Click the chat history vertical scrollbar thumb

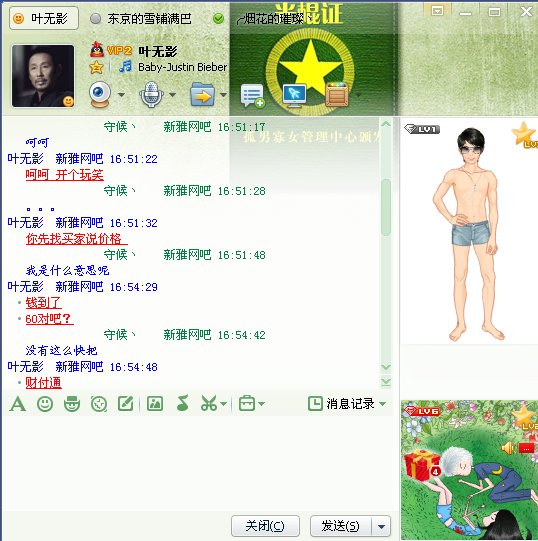pos(386,207)
